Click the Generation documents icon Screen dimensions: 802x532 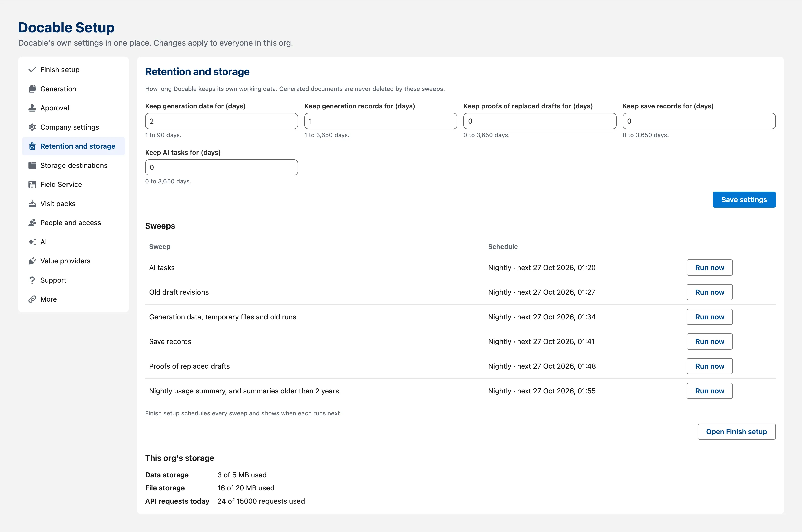point(32,89)
